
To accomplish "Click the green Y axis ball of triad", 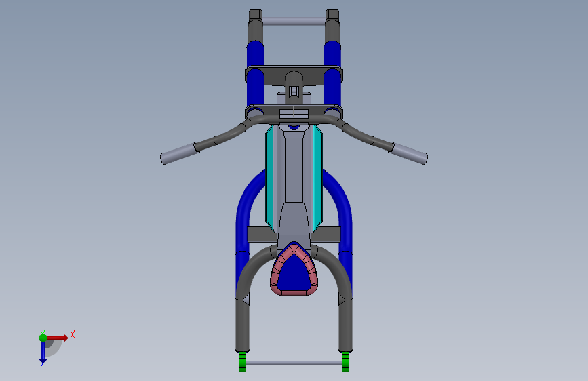I will [x=43, y=337].
